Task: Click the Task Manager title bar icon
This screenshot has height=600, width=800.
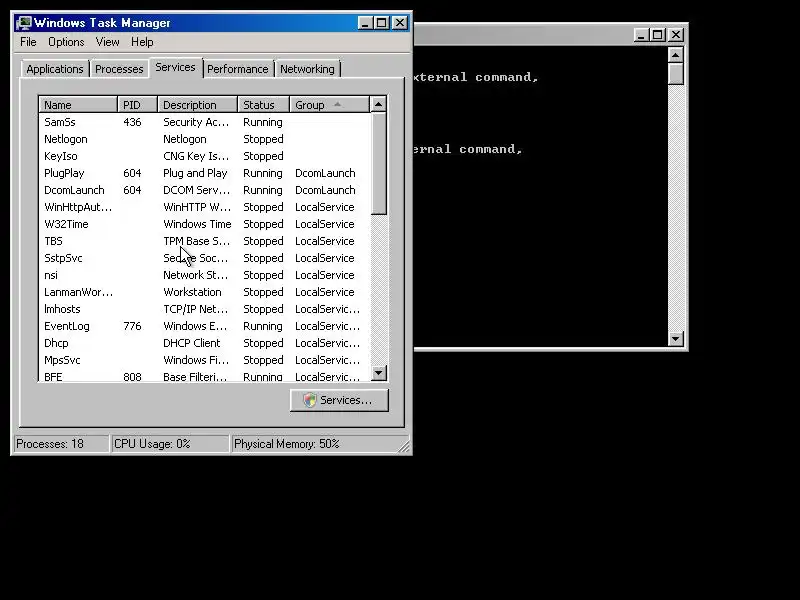Action: [24, 23]
